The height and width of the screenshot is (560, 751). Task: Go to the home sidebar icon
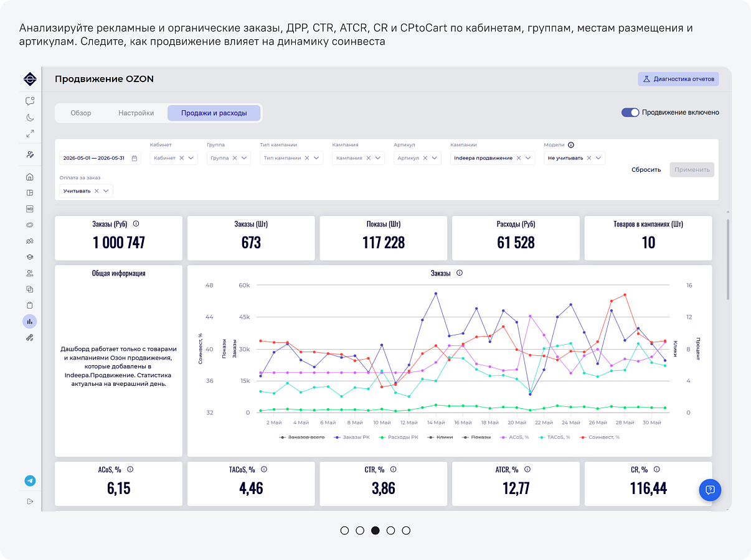pos(30,177)
